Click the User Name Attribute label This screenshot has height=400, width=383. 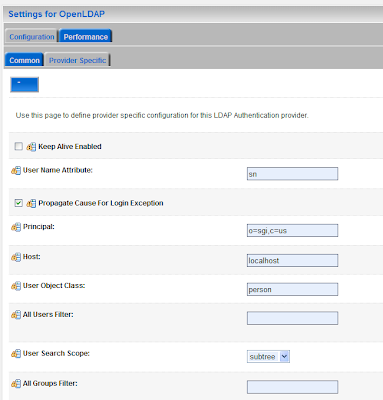[58, 170]
